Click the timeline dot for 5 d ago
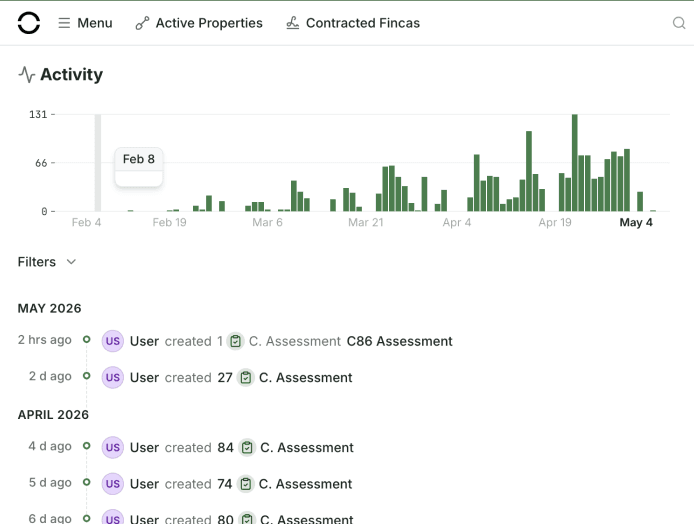Viewport: 694px width, 524px height. (87, 482)
